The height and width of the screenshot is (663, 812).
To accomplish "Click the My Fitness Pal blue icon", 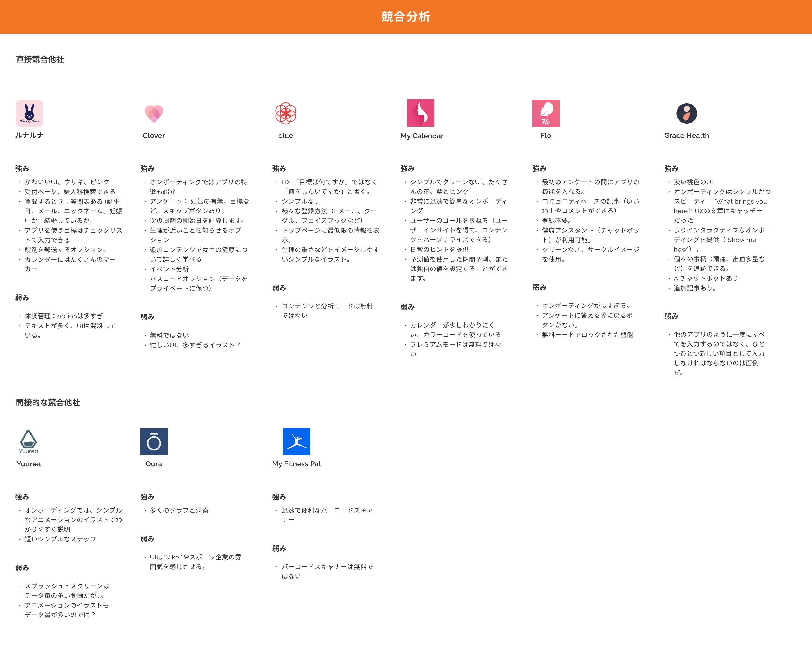I will (x=296, y=441).
